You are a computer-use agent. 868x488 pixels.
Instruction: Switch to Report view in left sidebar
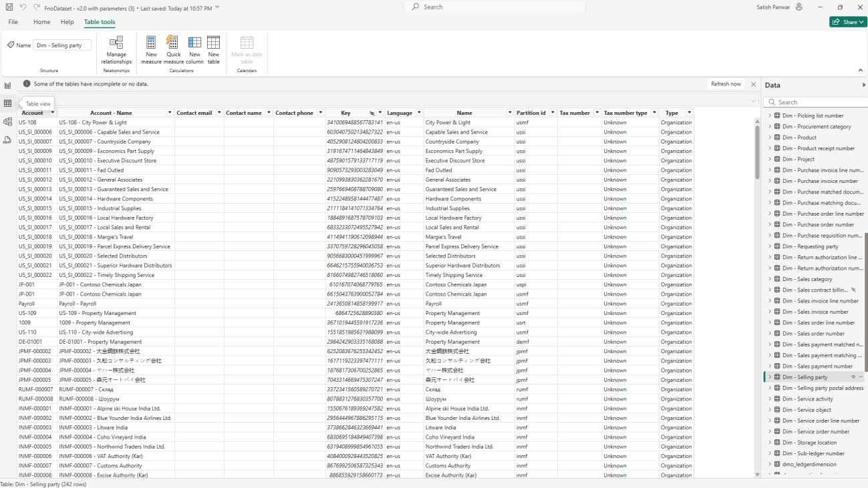7,85
